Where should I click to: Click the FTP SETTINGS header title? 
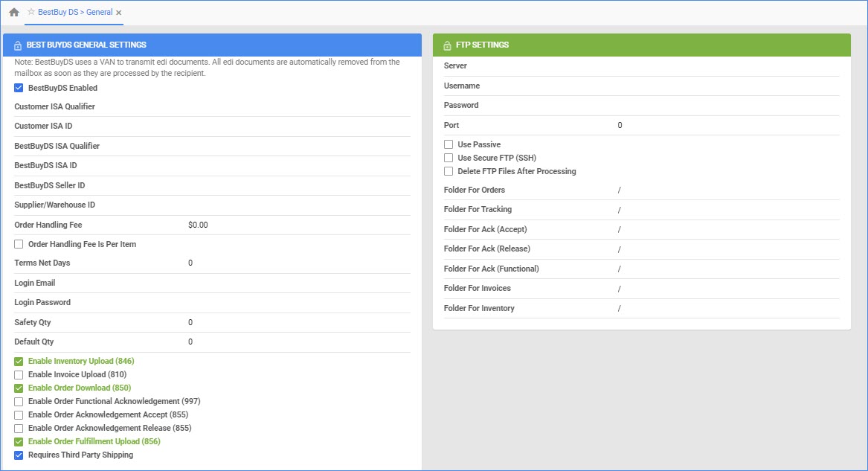[482, 45]
